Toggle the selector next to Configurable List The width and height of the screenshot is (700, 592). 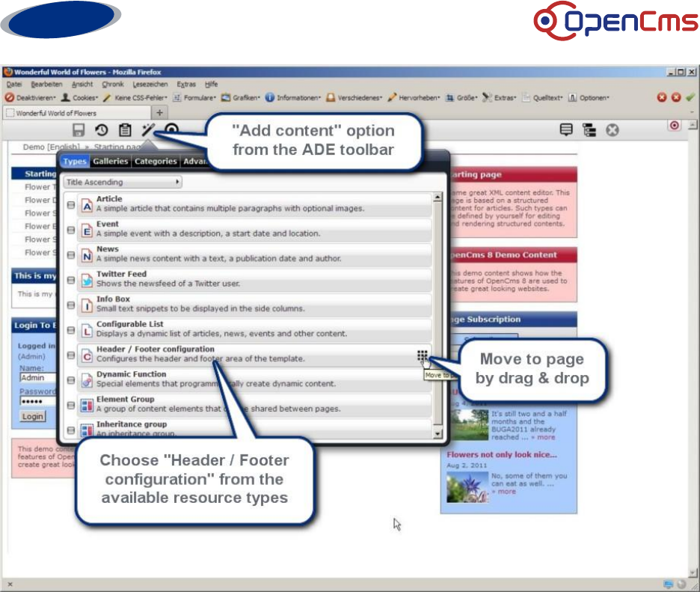click(71, 330)
